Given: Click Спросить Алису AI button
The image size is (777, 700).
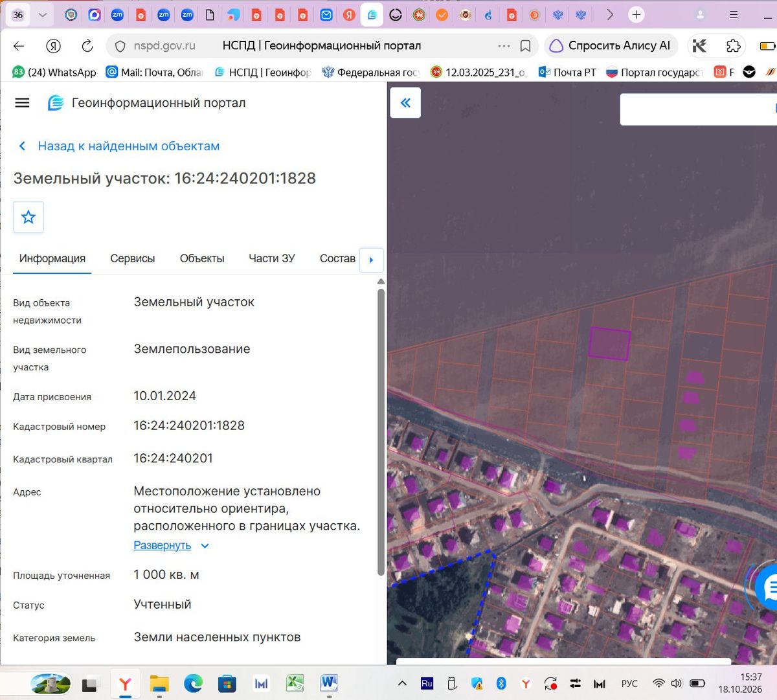Looking at the screenshot, I should tap(611, 46).
